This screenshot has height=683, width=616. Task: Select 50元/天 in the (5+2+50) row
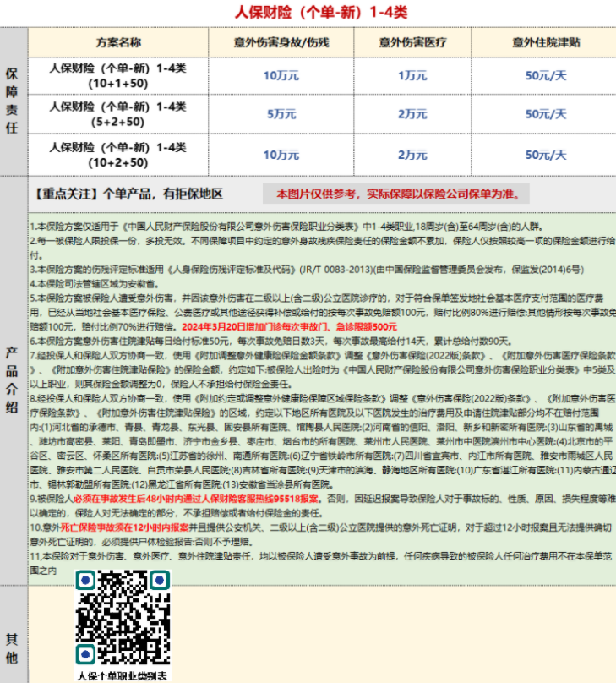pos(546,114)
